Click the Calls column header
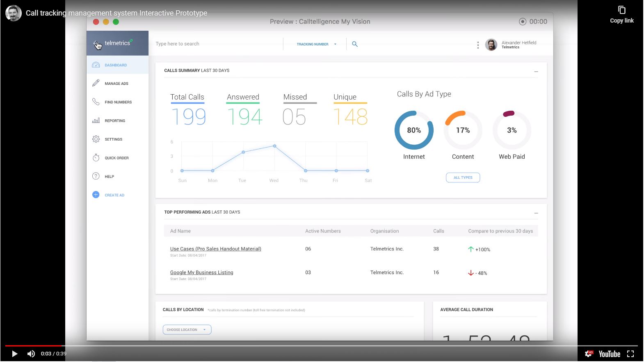Image resolution: width=644 pixels, height=362 pixels. (438, 231)
